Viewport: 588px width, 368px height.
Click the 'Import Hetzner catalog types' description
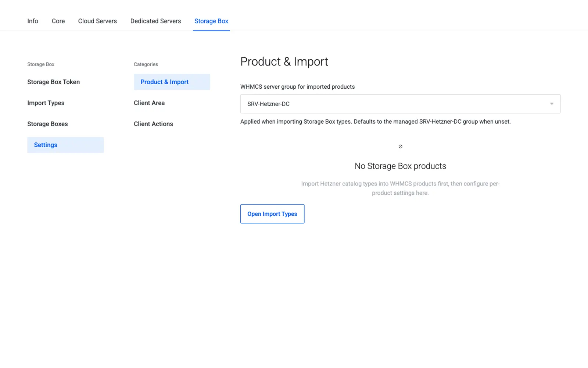400,188
